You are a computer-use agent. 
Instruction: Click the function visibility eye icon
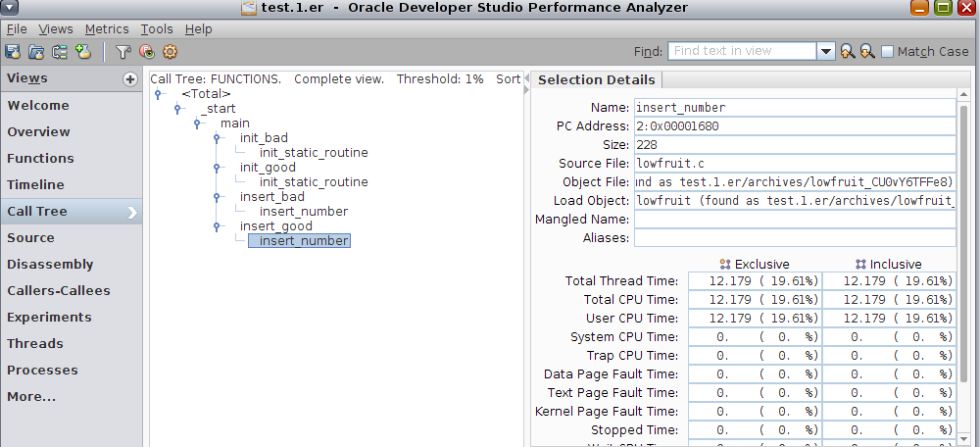[x=146, y=52]
